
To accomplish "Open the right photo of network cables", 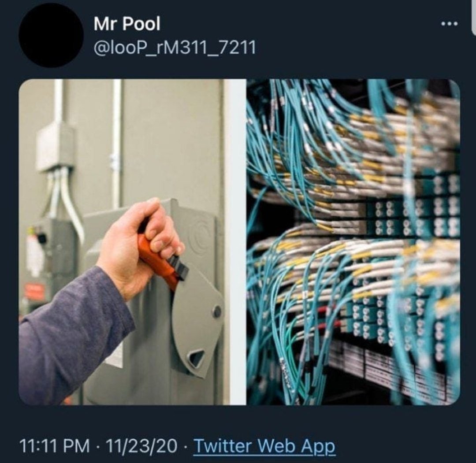I will pyautogui.click(x=353, y=242).
